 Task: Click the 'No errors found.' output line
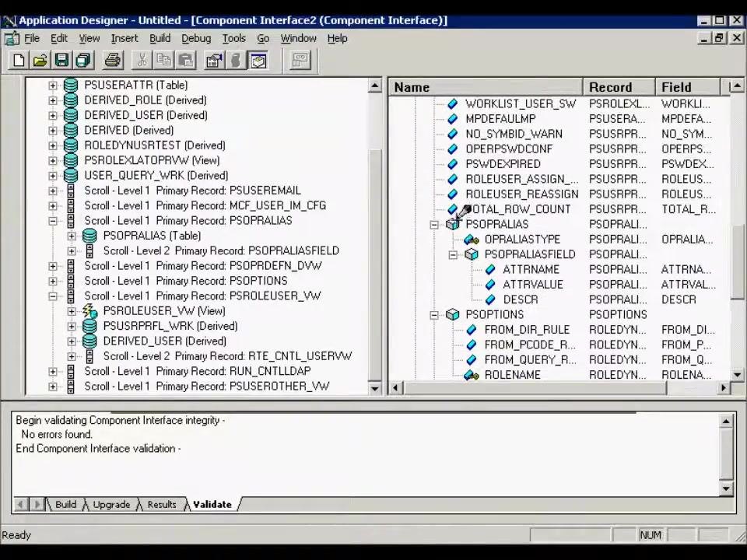57,434
